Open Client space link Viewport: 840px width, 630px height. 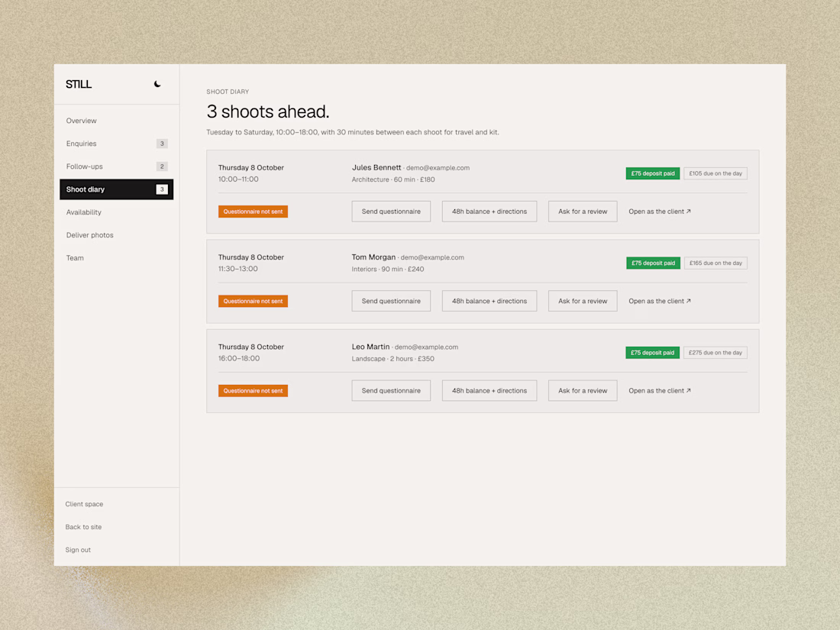84,504
